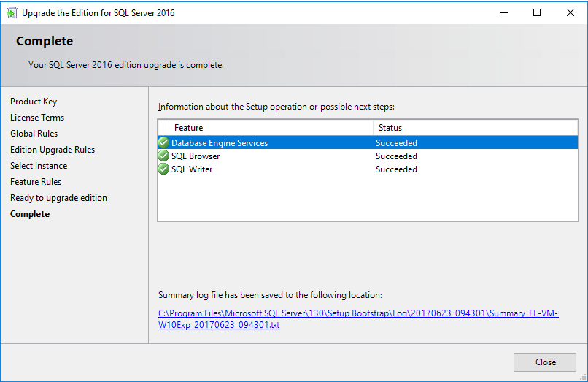
Task: Click the SQL Server setup title bar icon
Action: [x=12, y=12]
